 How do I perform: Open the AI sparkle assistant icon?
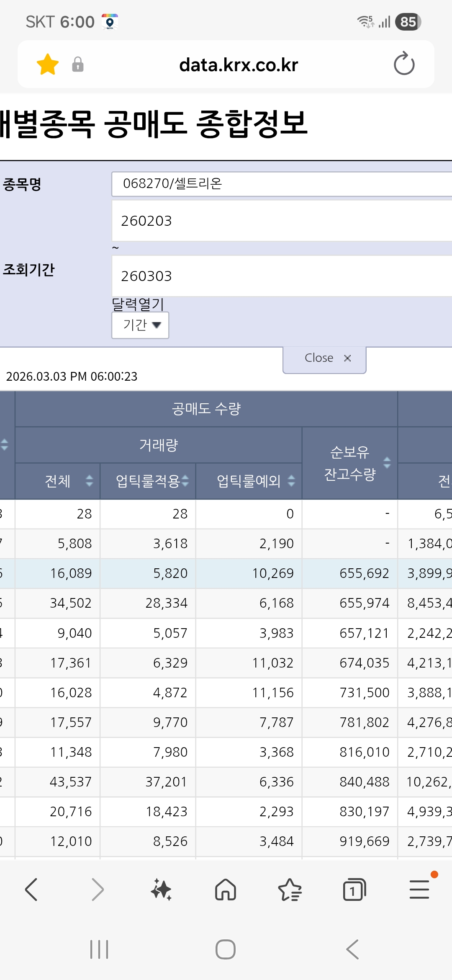(162, 890)
